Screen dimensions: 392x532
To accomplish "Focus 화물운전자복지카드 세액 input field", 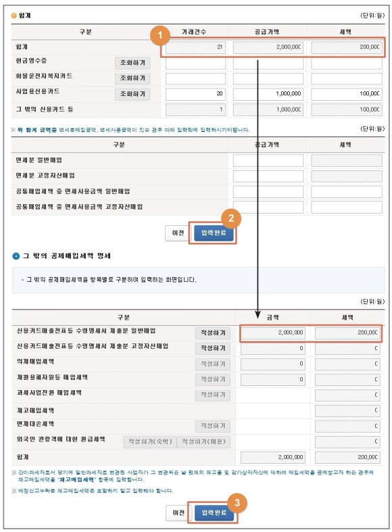I will click(347, 78).
